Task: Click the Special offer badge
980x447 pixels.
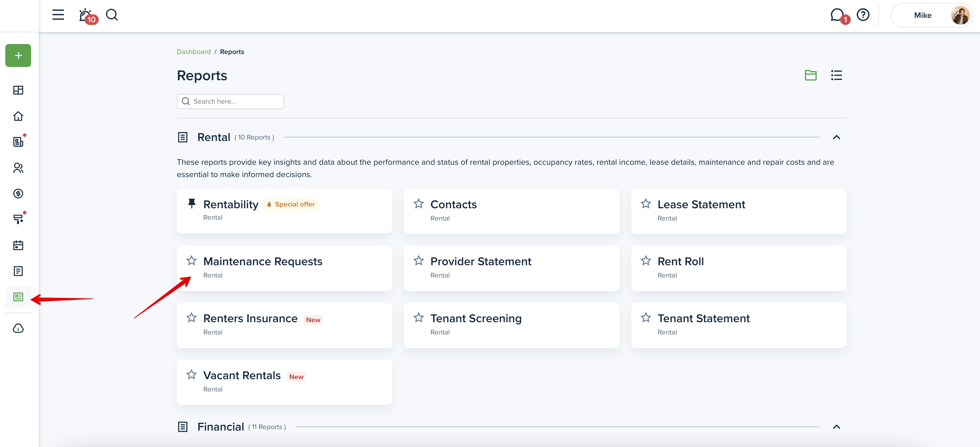Action: [291, 204]
